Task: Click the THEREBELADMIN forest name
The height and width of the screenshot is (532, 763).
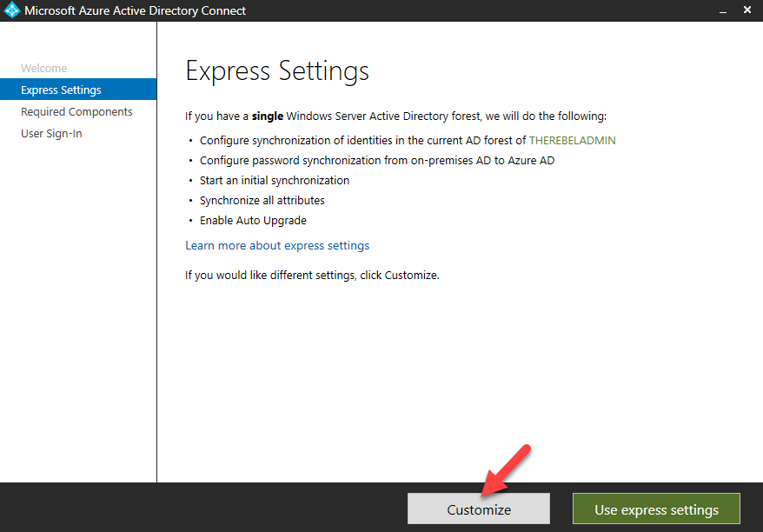Action: coord(572,140)
